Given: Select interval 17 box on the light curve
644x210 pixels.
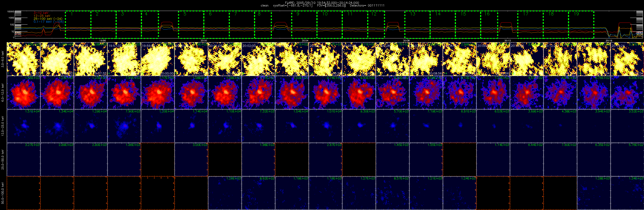Looking at the screenshot, I should (530, 25).
